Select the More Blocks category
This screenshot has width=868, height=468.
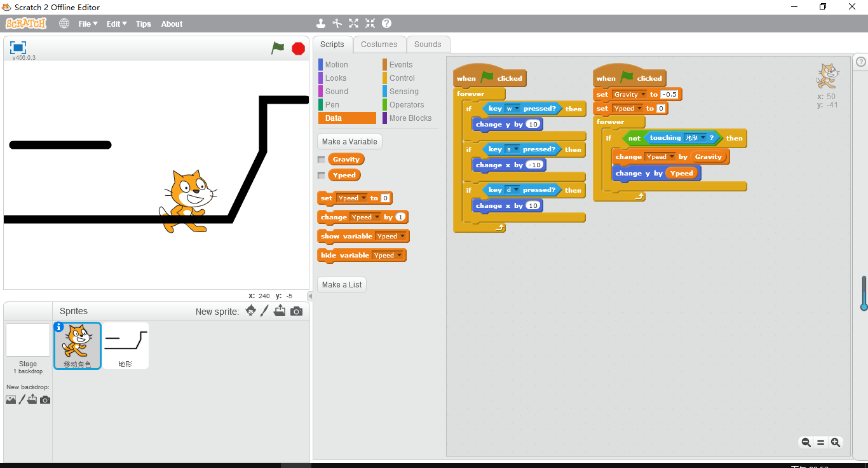click(410, 118)
